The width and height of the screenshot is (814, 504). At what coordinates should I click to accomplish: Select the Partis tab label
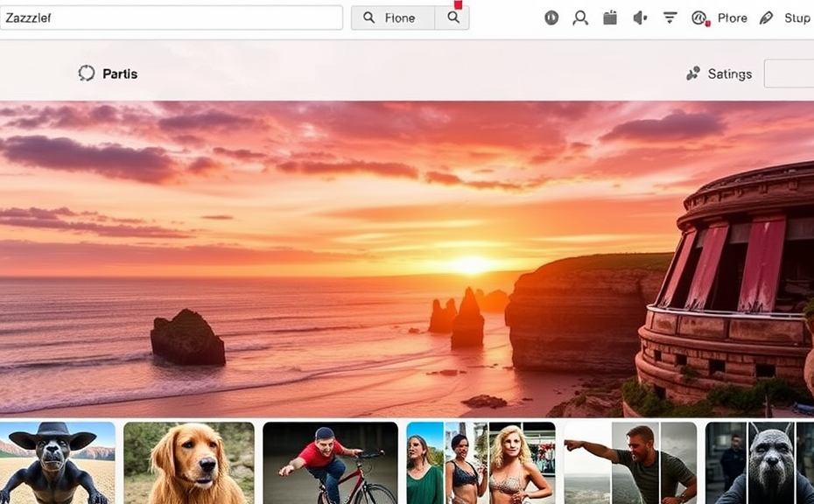[x=120, y=73]
